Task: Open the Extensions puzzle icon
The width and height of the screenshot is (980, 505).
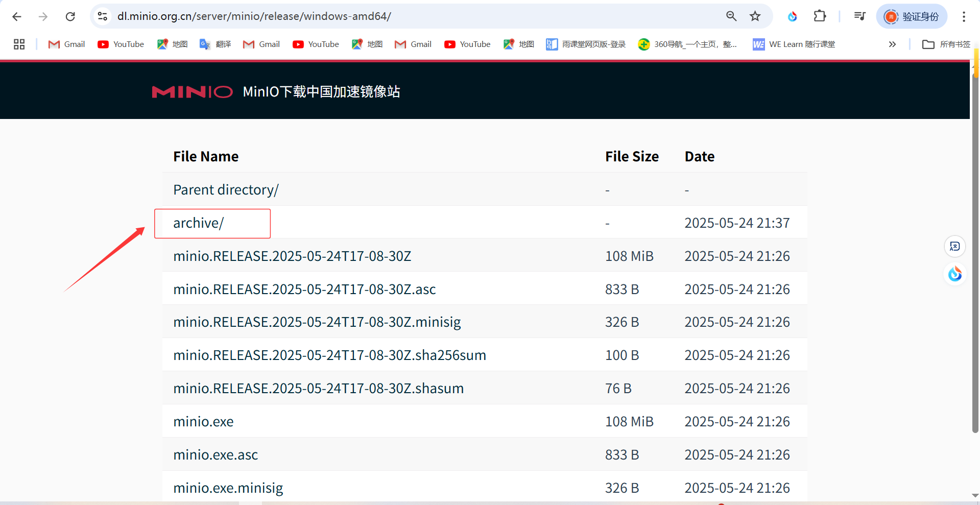Action: point(820,16)
